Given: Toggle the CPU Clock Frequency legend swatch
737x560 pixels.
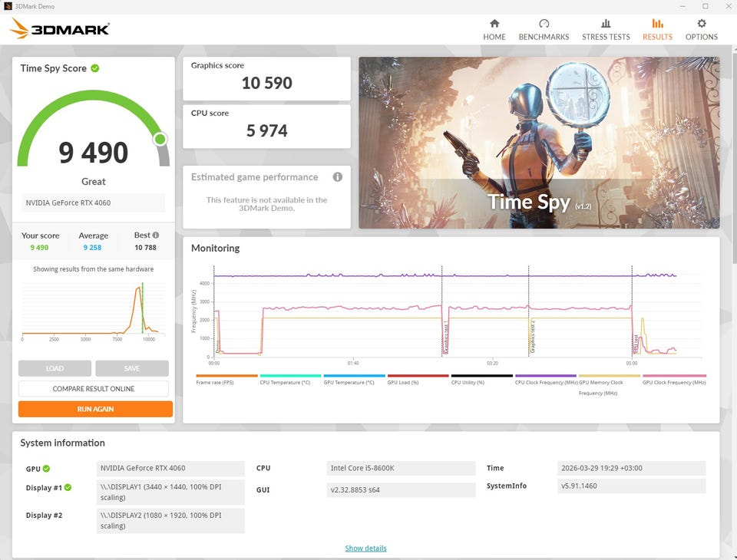Looking at the screenshot, I should (546, 376).
